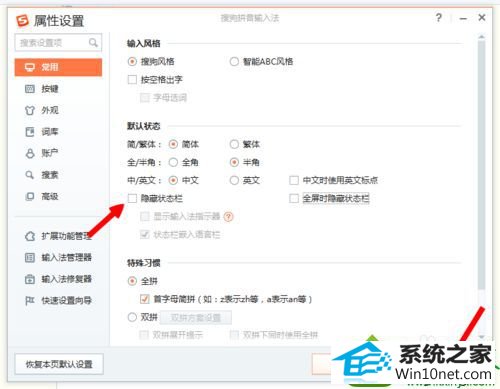The width and height of the screenshot is (500, 389).
Task: Click the 常用 monitor icon
Action: click(x=30, y=67)
